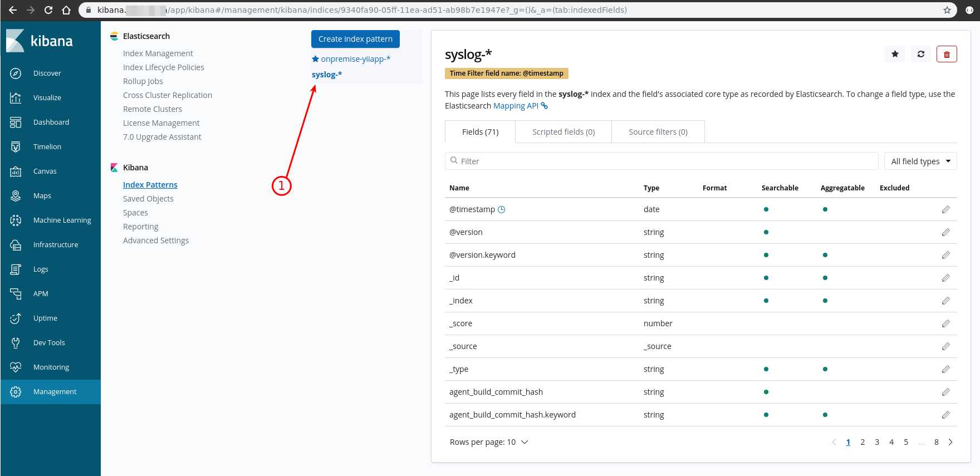Open Index Lifecycle Policies
The image size is (980, 476).
click(164, 67)
